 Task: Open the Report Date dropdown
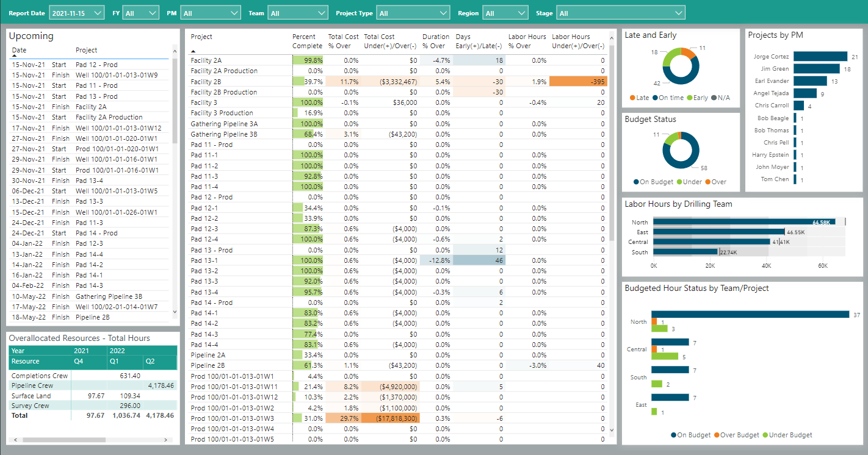tap(76, 13)
